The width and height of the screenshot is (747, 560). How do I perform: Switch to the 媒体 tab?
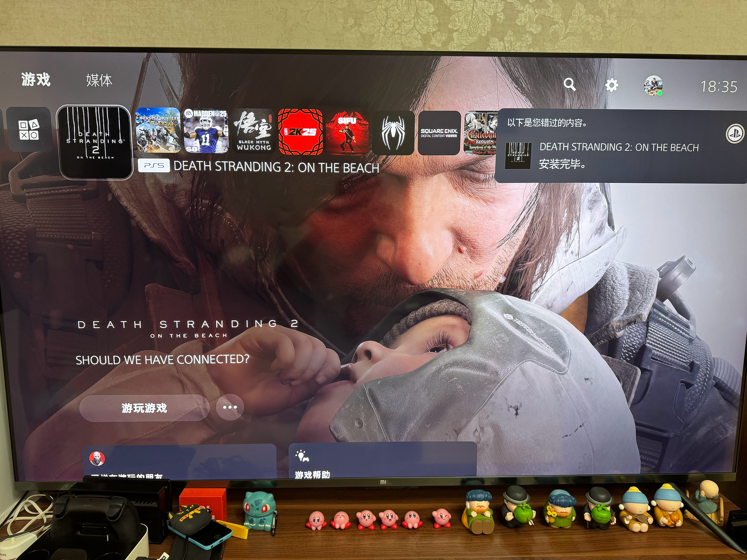tap(99, 80)
